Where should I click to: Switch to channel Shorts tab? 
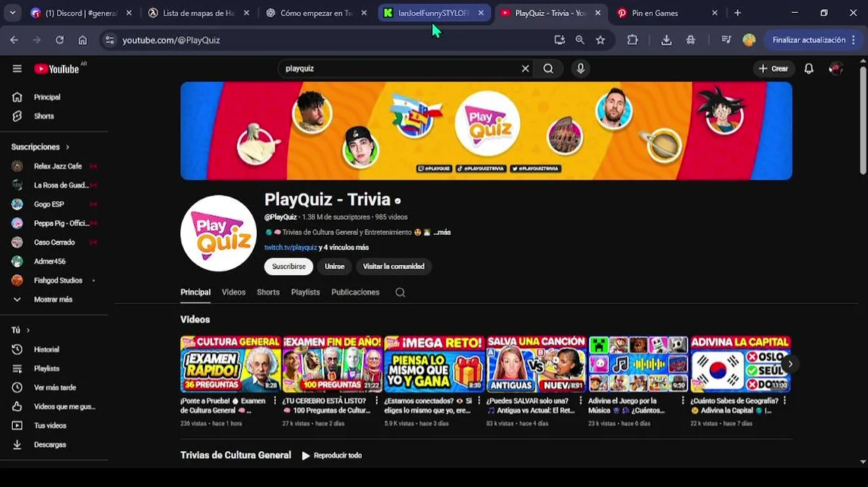click(268, 292)
